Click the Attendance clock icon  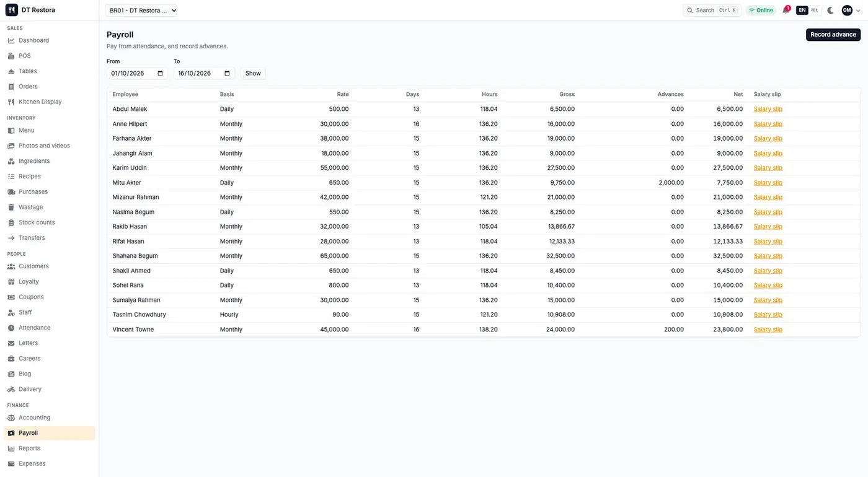[11, 328]
